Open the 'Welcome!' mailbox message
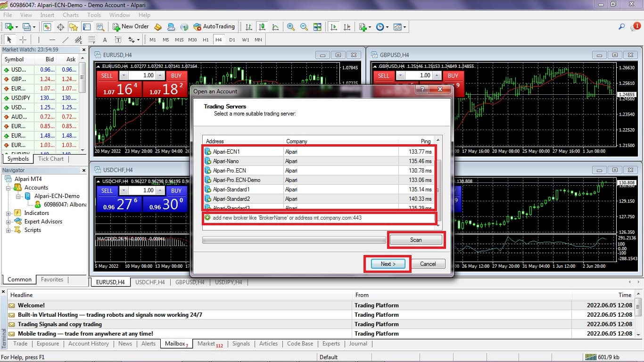Viewport: 644px width, 362px height. tap(31, 305)
